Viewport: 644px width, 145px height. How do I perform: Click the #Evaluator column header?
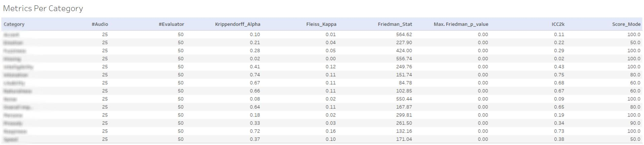coord(171,24)
